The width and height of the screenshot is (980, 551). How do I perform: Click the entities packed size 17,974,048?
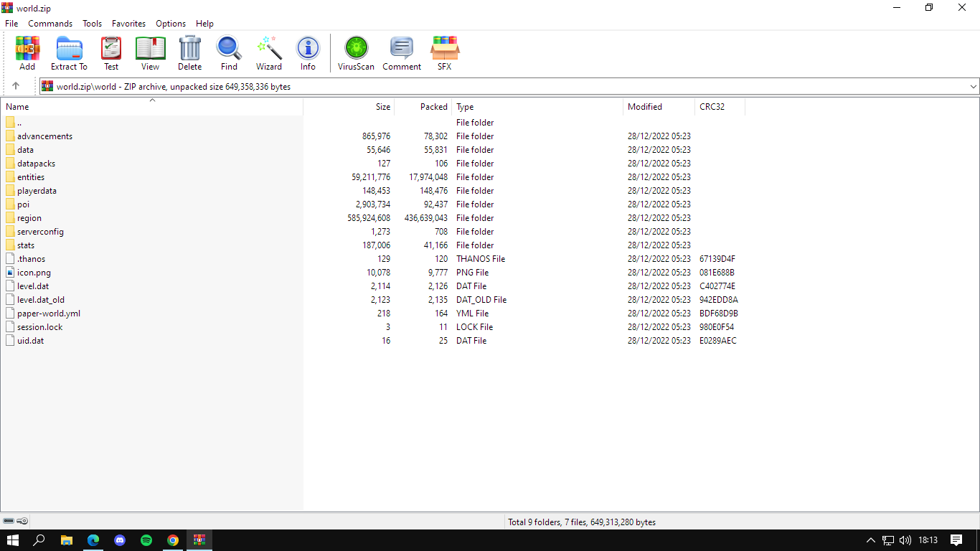428,177
